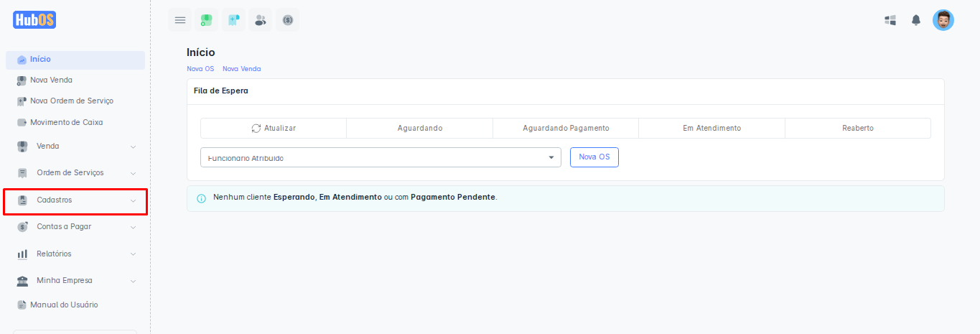Click the gray dollar coin toolbar icon

pyautogui.click(x=288, y=20)
